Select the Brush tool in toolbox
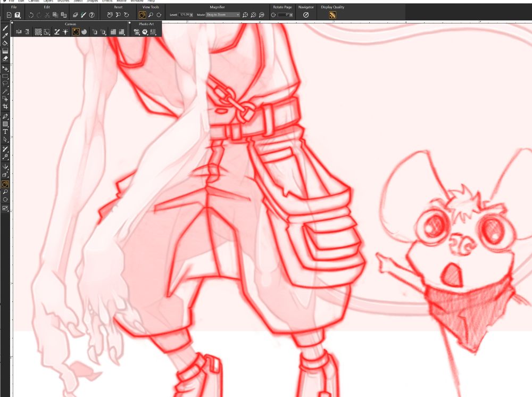Screen dimensions: 532x397 5,28
